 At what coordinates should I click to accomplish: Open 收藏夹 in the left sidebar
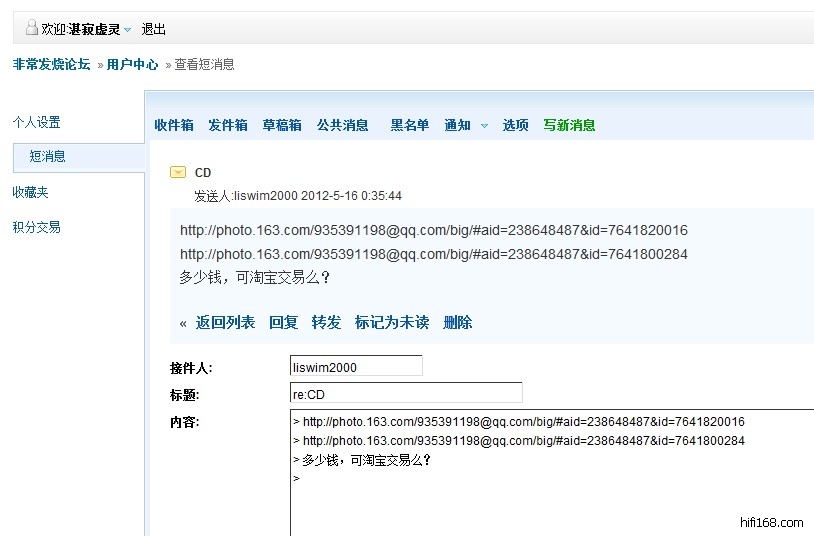pyautogui.click(x=30, y=192)
